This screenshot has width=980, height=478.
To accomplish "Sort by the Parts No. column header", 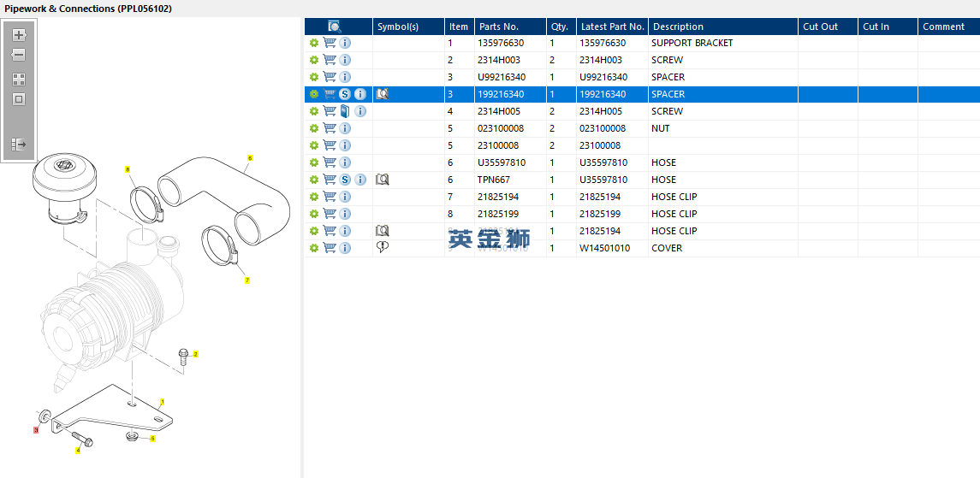I will pos(510,27).
